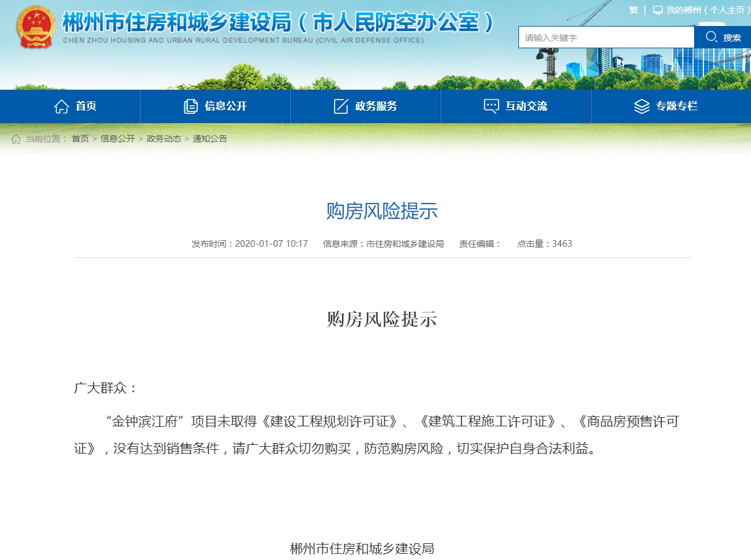Click the pencil icon beside 政务服务

(x=341, y=106)
